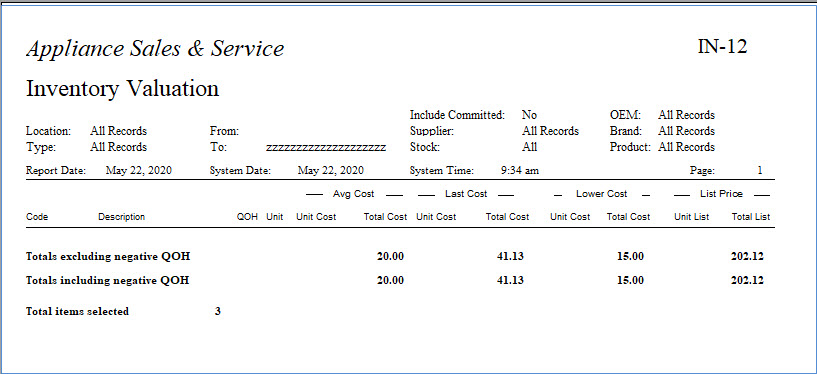Click the 'Lower Cost' group header
The width and height of the screenshot is (817, 374).
point(601,194)
